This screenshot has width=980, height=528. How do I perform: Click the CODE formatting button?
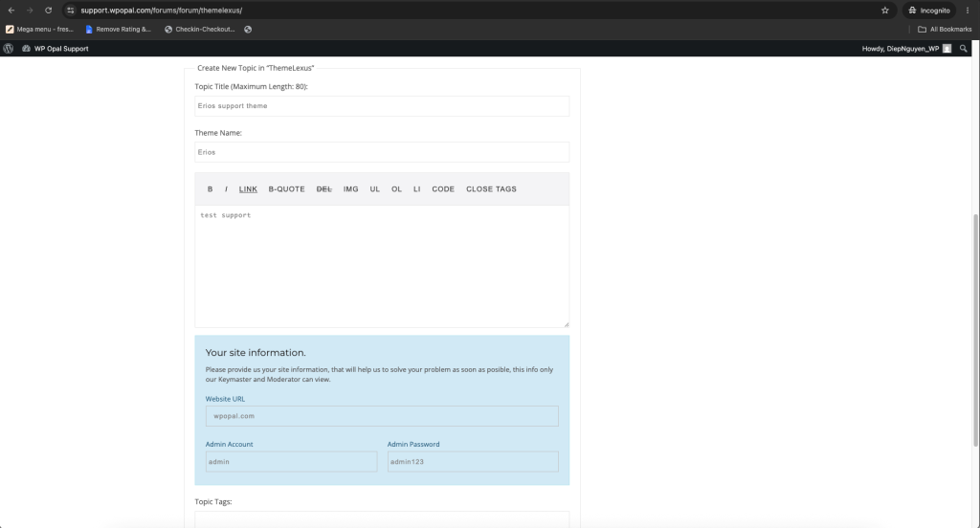coord(443,188)
